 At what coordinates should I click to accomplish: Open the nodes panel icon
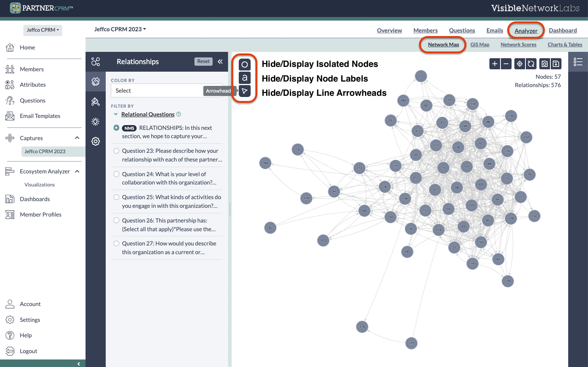coord(95,62)
